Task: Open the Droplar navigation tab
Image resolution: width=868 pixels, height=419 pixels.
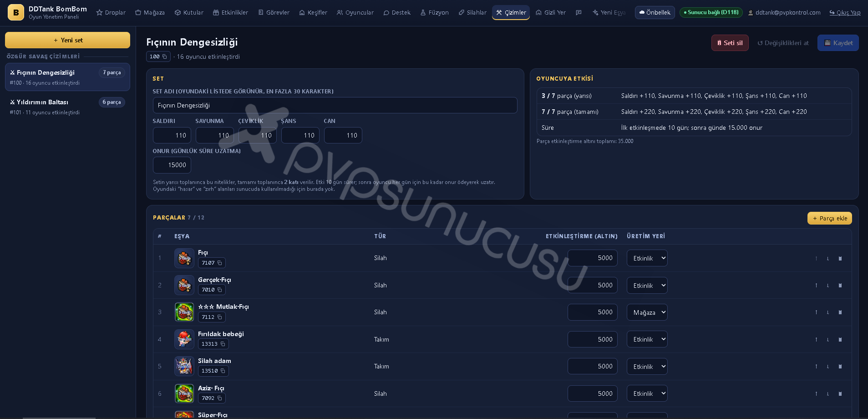Action: tap(111, 13)
